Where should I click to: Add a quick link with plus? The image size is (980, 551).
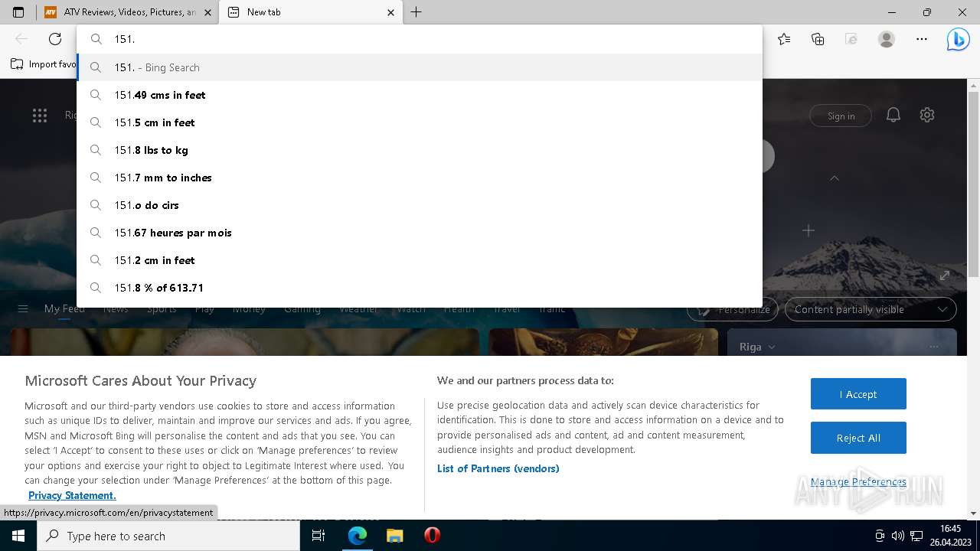tap(808, 230)
